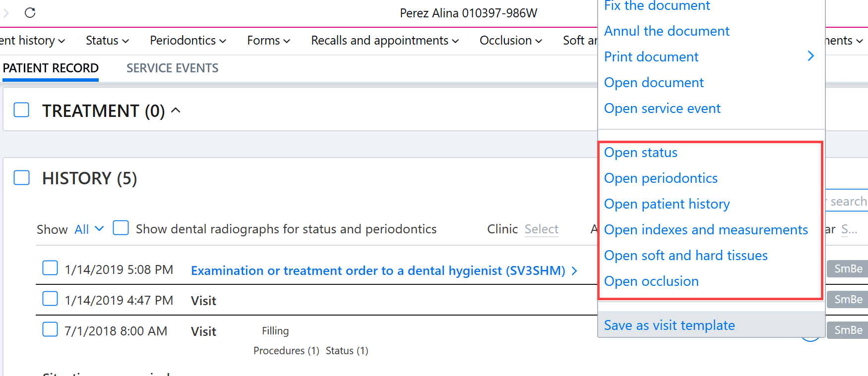Select the 7/1/2018 8:00 AM visit checkbox
The width and height of the screenshot is (868, 376).
pyautogui.click(x=50, y=329)
